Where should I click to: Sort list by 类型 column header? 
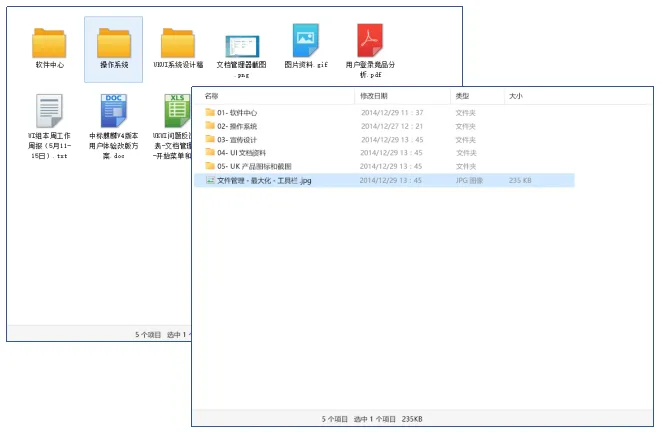(x=462, y=96)
